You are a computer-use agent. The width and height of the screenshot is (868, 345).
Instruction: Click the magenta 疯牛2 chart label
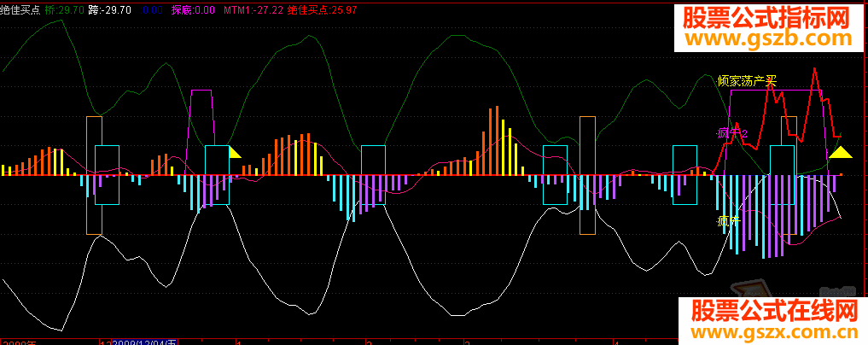click(x=732, y=133)
